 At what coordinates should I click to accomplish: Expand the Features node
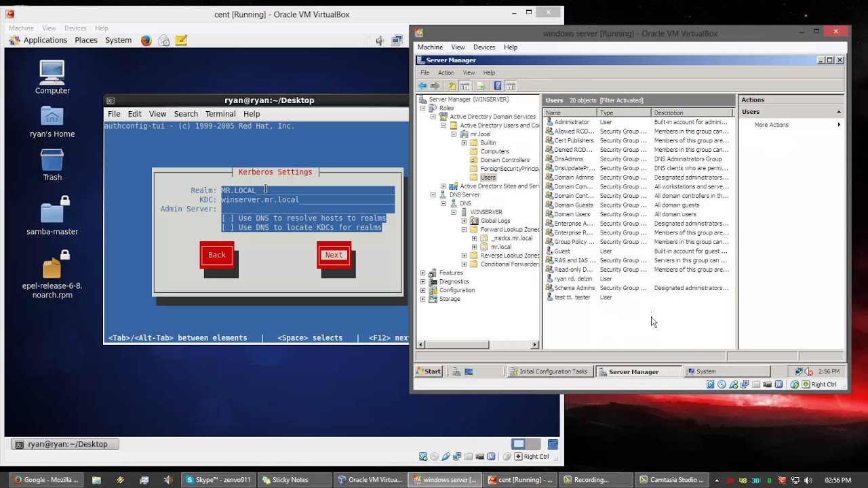(x=422, y=273)
